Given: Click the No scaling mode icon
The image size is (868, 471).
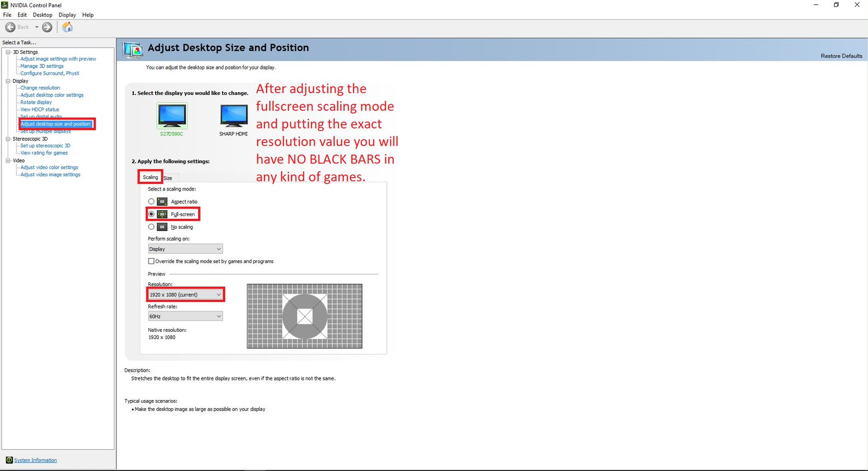Looking at the screenshot, I should pyautogui.click(x=162, y=226).
